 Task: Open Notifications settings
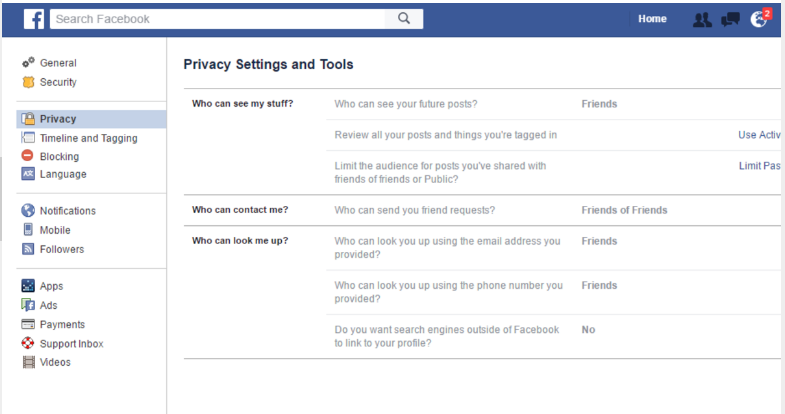click(x=68, y=211)
